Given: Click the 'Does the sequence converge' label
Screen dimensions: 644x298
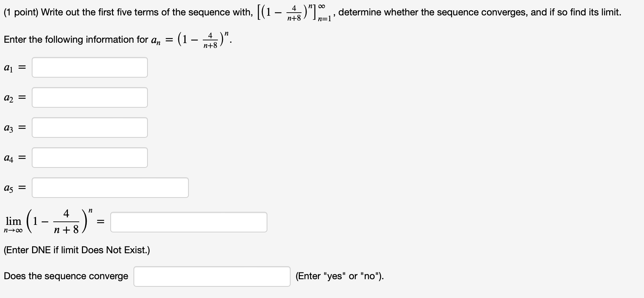Looking at the screenshot, I should (66, 276).
